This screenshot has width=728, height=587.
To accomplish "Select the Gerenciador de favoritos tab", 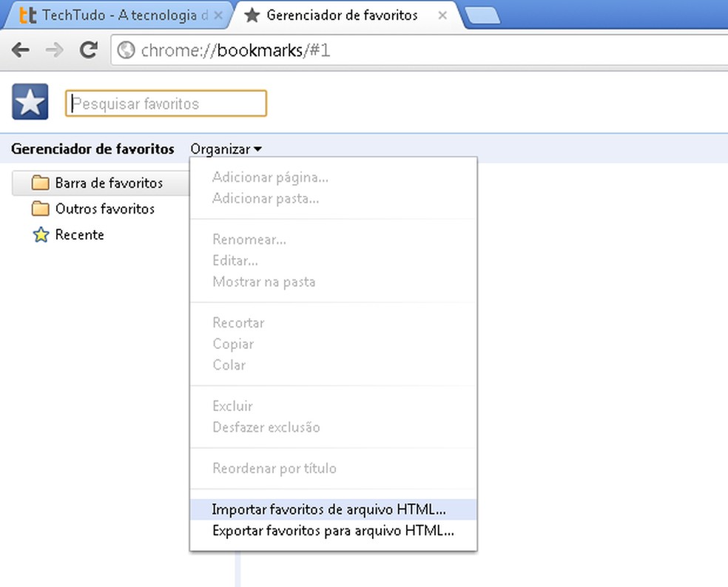I will pos(340,14).
